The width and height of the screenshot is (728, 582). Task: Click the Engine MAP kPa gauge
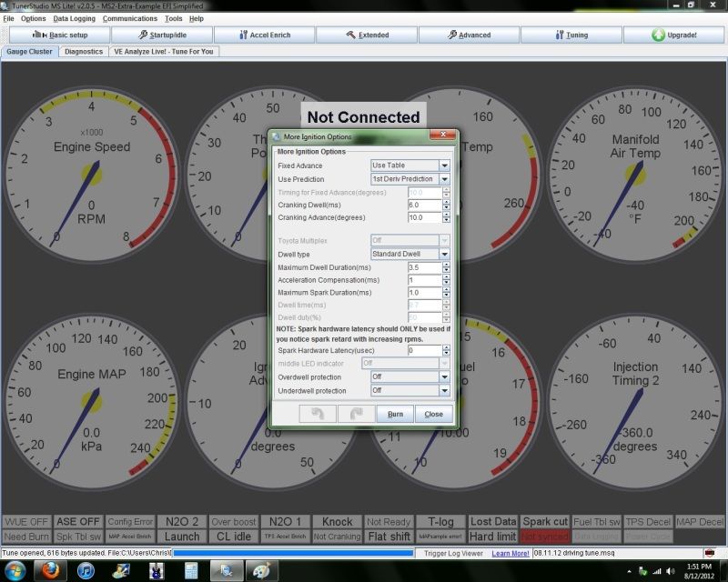pyautogui.click(x=92, y=401)
